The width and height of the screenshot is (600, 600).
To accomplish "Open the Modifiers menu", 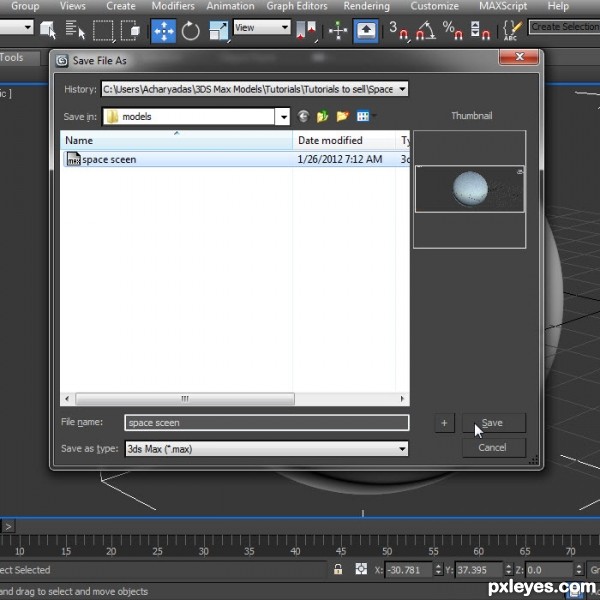I will [173, 6].
